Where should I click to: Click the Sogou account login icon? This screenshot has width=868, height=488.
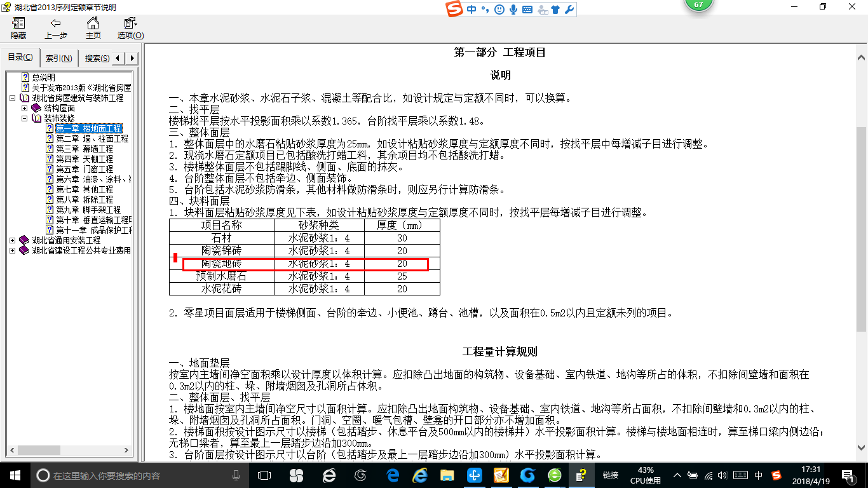(542, 10)
